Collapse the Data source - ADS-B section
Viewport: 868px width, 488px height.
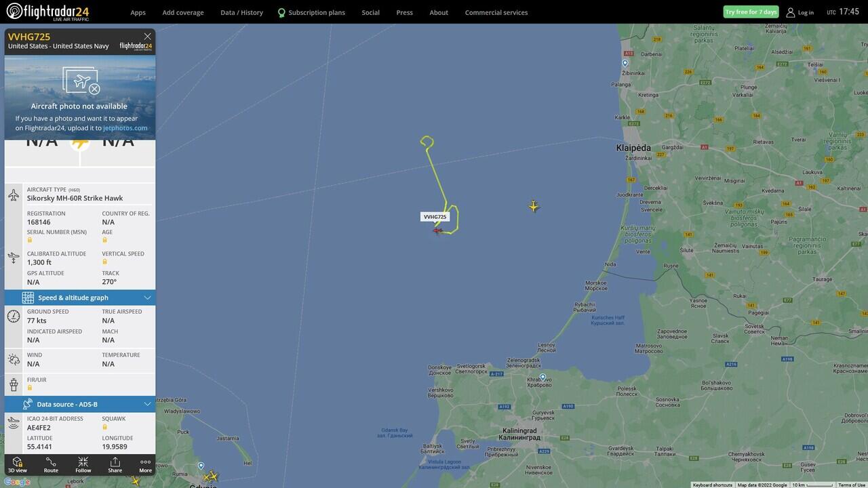pyautogui.click(x=148, y=404)
